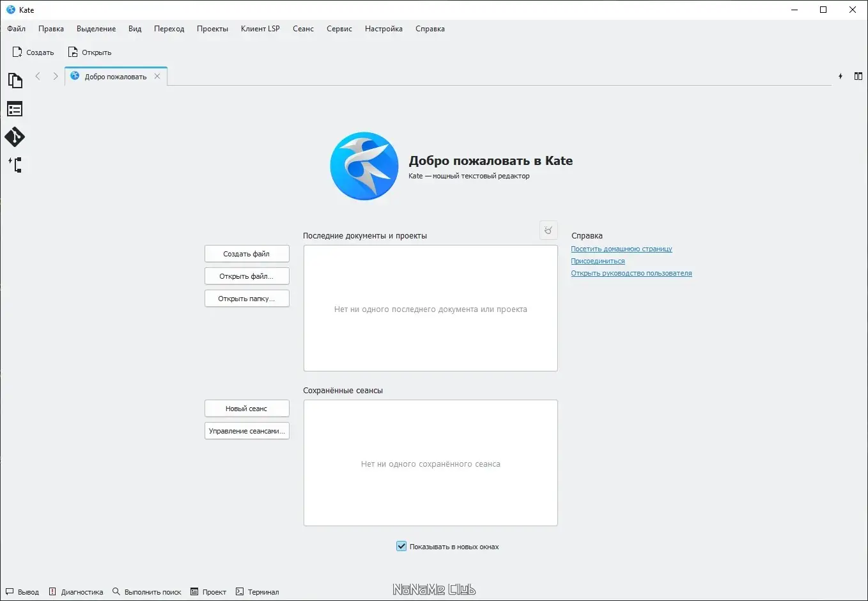The image size is (868, 601).
Task: Click the Kate logo in title bar
Action: (11, 10)
